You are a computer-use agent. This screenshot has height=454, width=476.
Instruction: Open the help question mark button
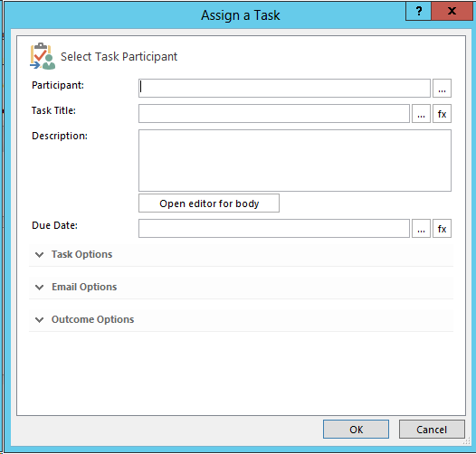tap(418, 11)
